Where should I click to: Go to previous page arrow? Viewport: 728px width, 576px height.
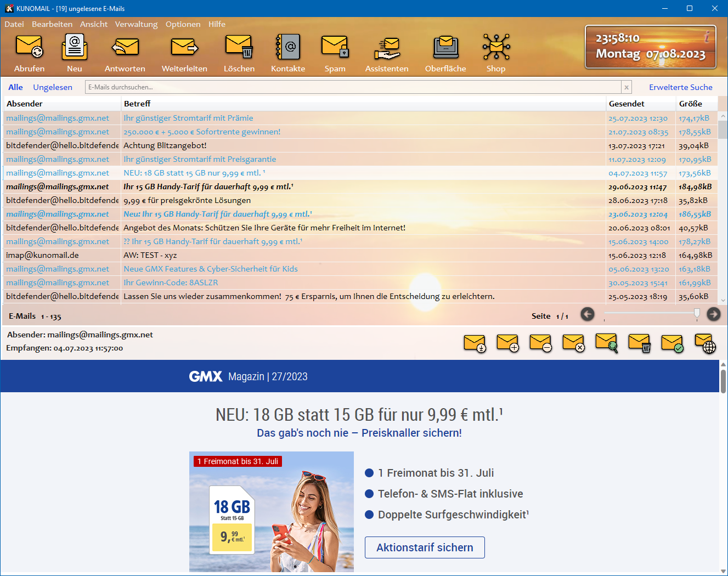click(588, 314)
